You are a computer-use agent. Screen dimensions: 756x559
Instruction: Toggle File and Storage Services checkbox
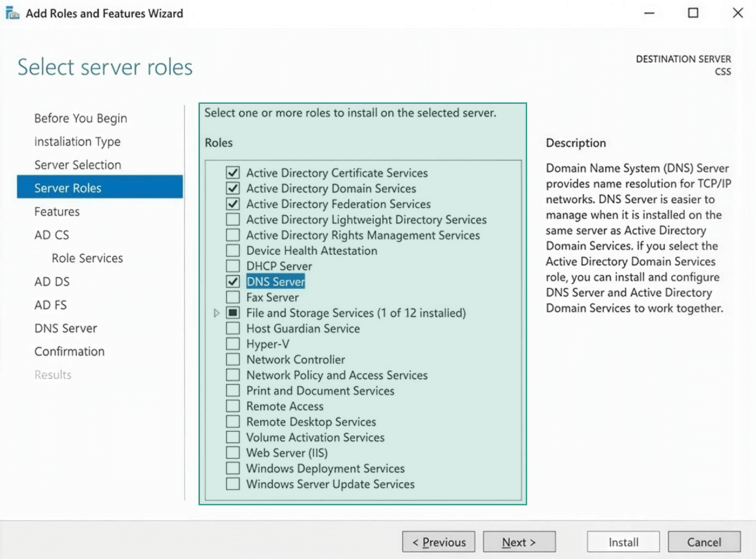pos(233,313)
